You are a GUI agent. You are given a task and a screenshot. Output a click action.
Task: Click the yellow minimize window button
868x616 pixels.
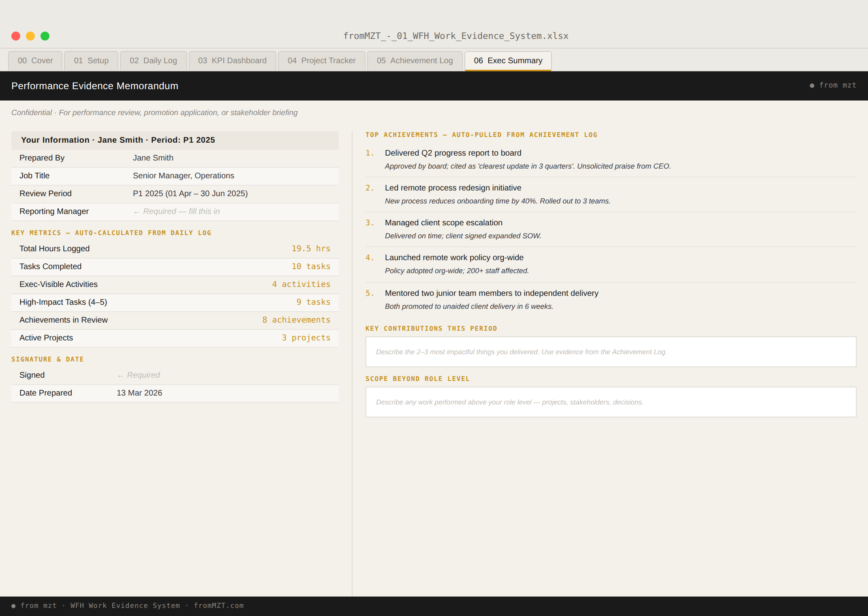click(x=30, y=36)
